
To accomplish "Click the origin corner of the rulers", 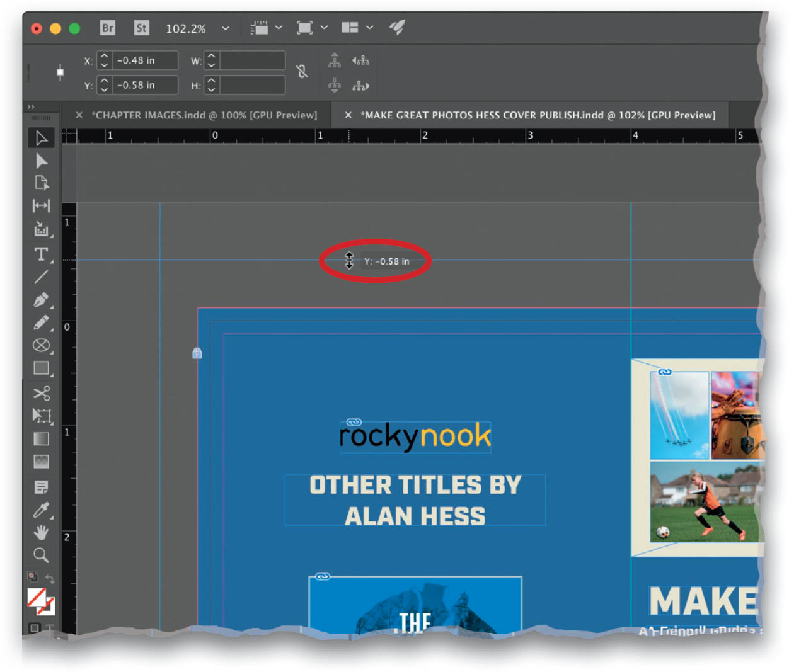I will point(69,135).
